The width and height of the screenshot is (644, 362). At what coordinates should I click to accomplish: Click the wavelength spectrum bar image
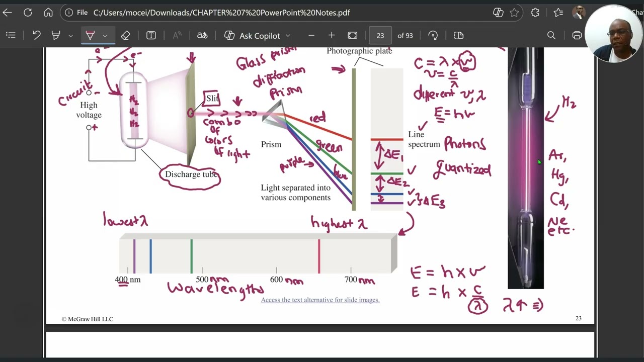pyautogui.click(x=258, y=254)
